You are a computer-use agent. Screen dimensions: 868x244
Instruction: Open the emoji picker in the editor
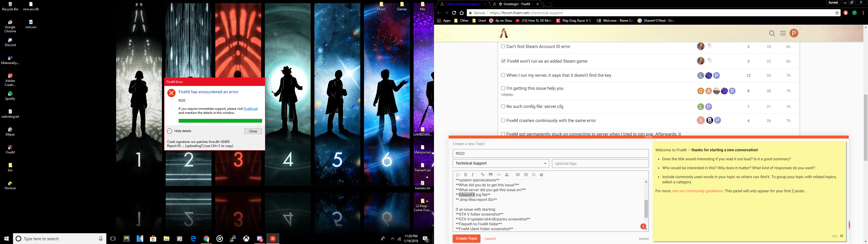click(534, 175)
